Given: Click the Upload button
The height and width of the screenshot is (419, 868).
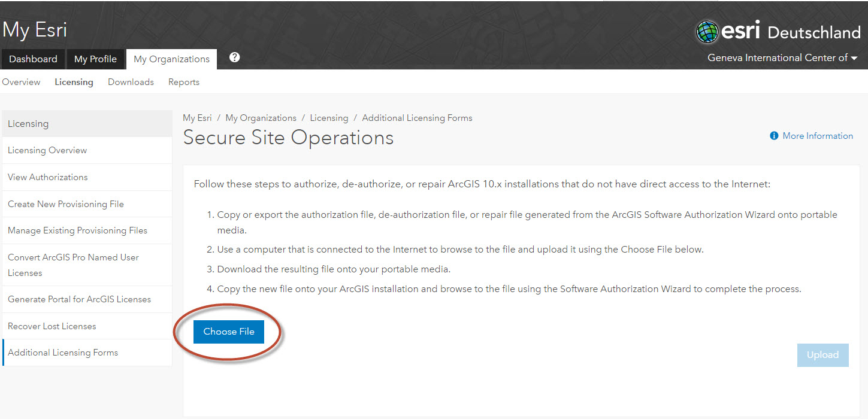Looking at the screenshot, I should click(822, 355).
